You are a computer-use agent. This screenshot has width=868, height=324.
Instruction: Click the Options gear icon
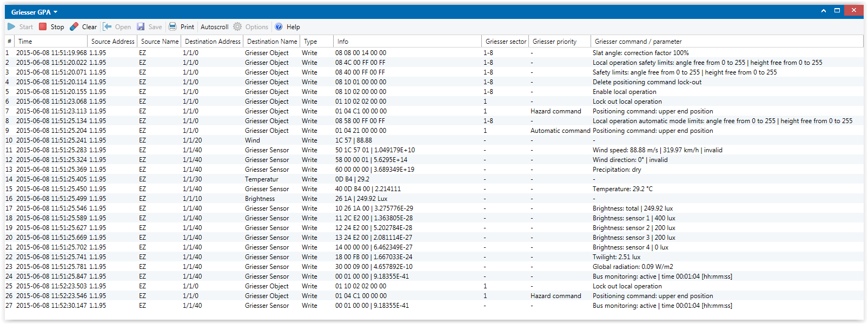coord(237,26)
